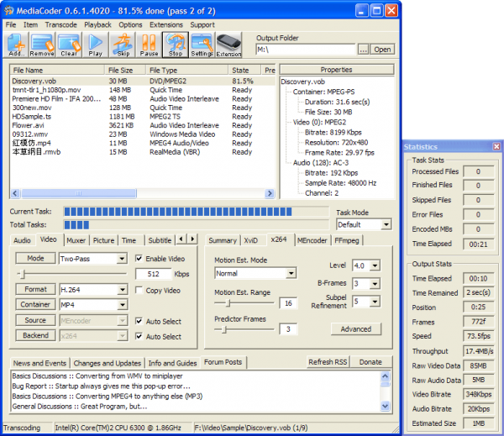Click the Clear list toolbar icon

click(x=69, y=45)
